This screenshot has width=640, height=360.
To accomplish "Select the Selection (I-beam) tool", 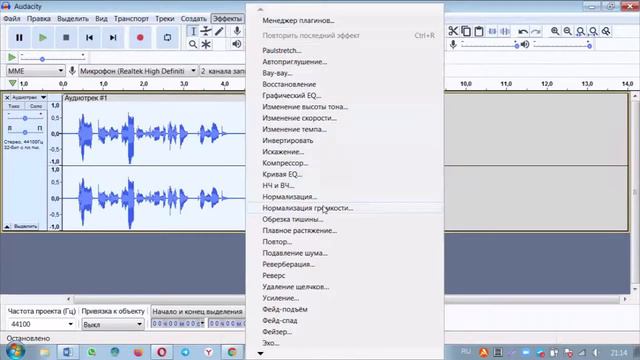I will point(193,31).
